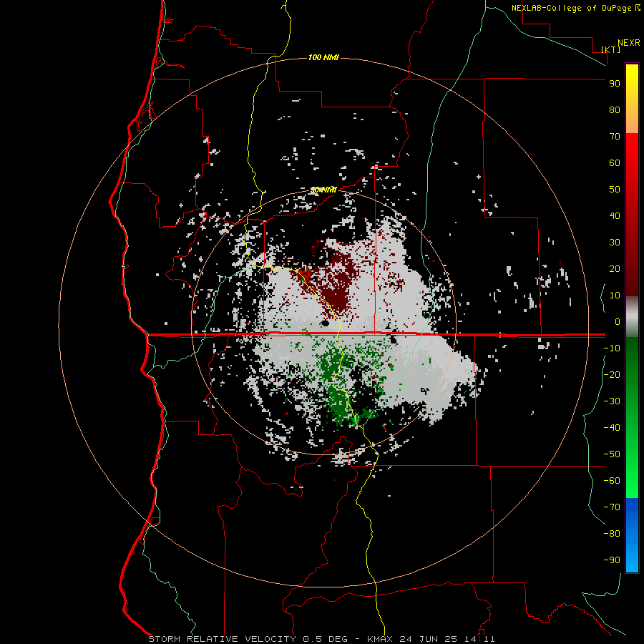
Task: Click the 50 value on velocity scale
Action: (615, 190)
